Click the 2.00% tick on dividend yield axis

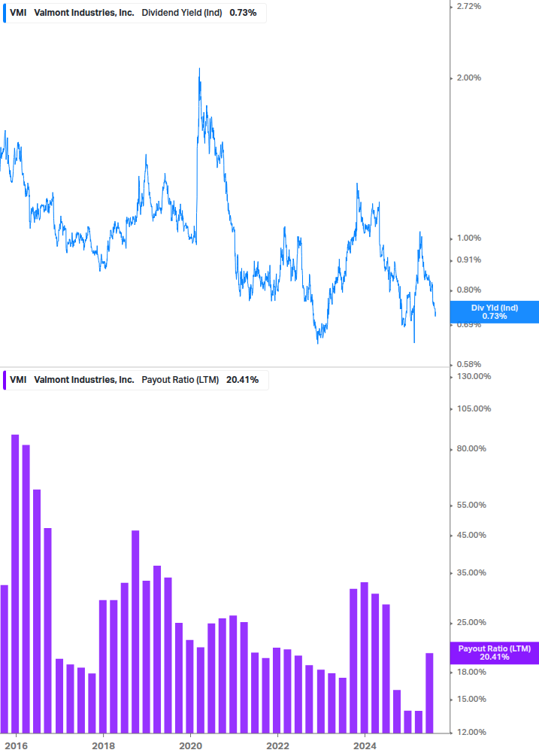(x=468, y=77)
